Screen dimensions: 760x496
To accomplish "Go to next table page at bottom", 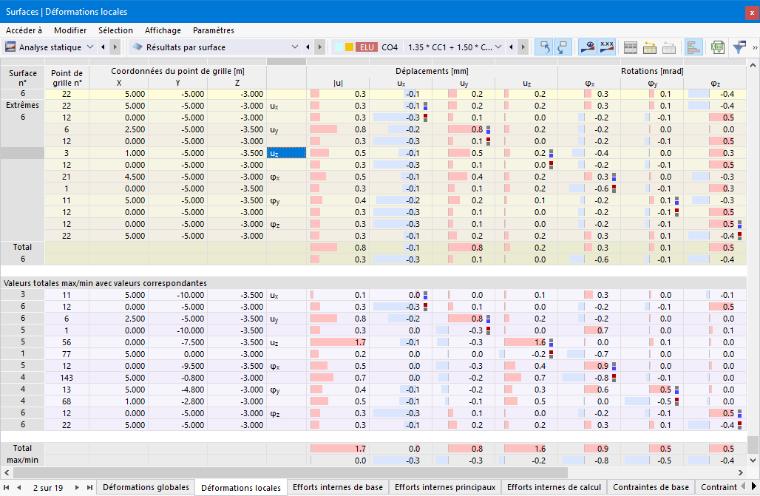I will click(x=77, y=487).
